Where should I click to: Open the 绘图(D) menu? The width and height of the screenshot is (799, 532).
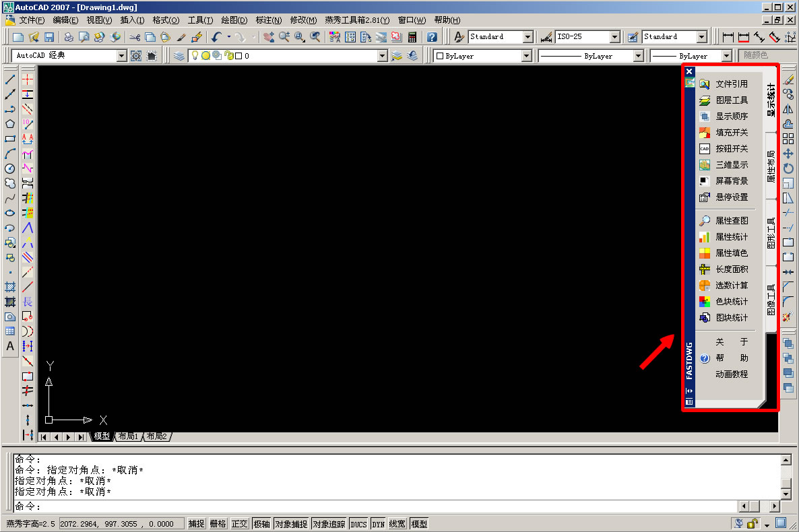click(234, 20)
